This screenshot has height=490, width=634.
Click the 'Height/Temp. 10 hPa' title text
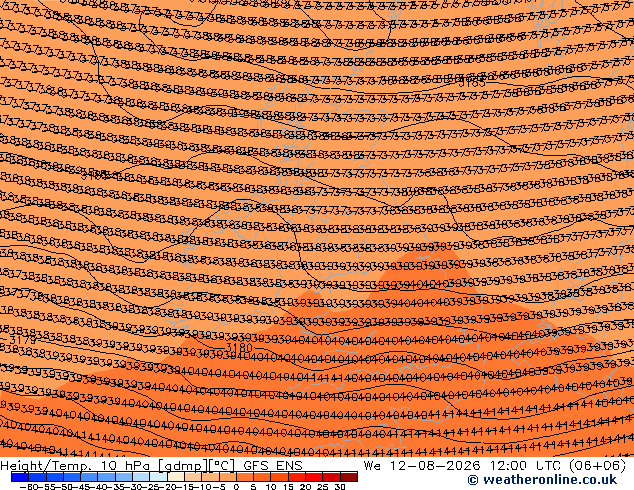[x=75, y=466]
